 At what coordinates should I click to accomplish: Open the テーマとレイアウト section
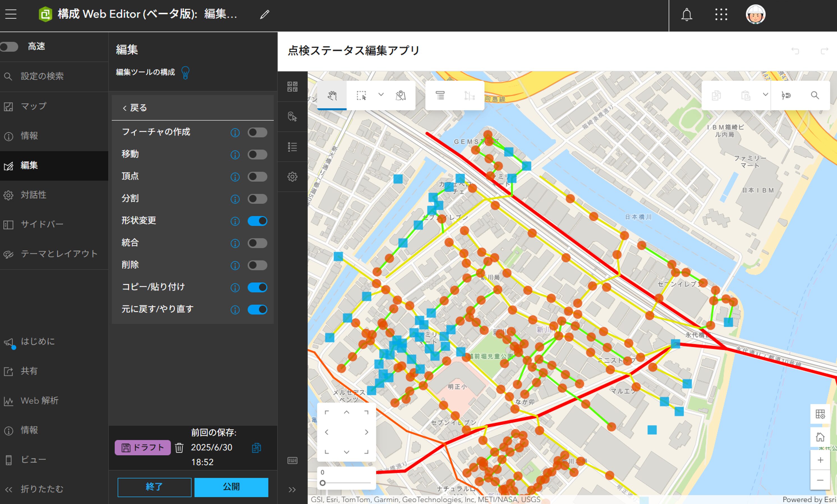click(54, 254)
